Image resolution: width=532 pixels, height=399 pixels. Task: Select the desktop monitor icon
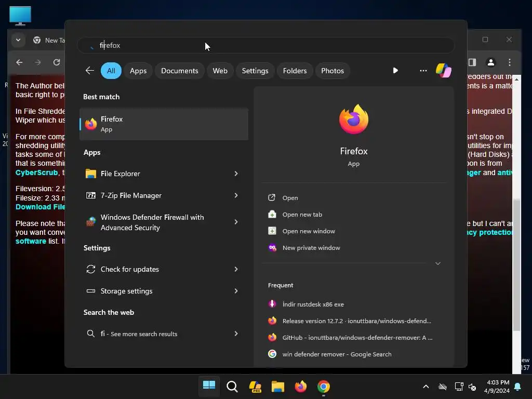(20, 16)
